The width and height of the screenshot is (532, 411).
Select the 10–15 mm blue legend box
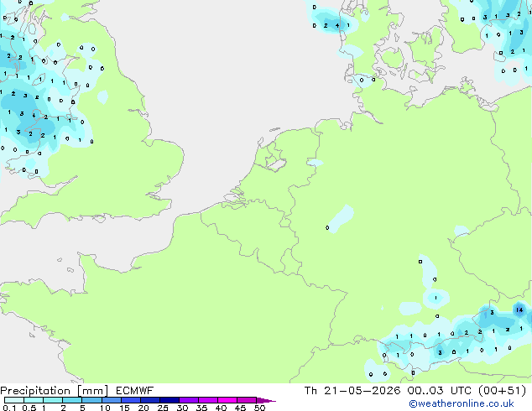click(x=112, y=400)
